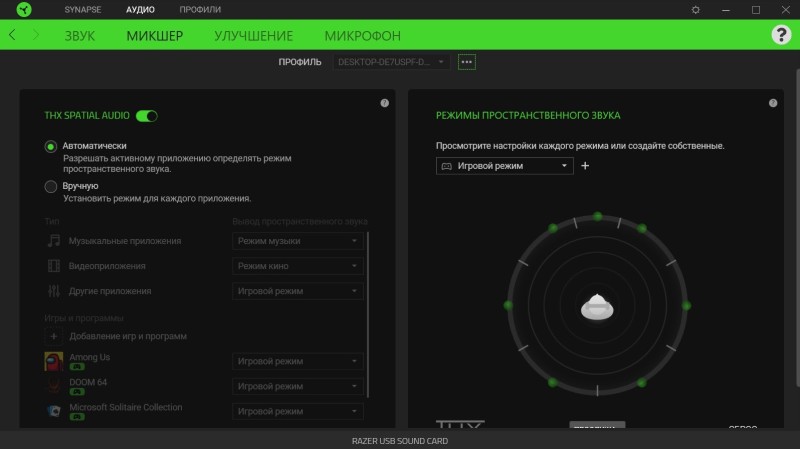Select Microsoft Solitaire Collection app icon
The width and height of the screenshot is (800, 449).
click(x=54, y=411)
